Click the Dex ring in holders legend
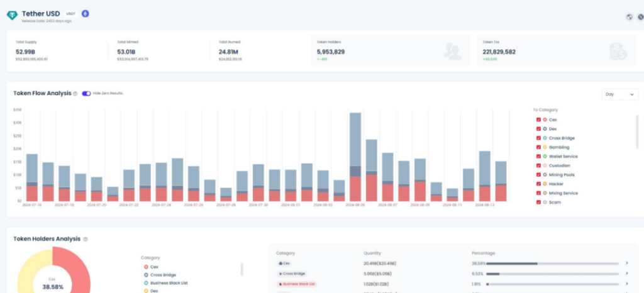The image size is (644, 293). click(146, 291)
